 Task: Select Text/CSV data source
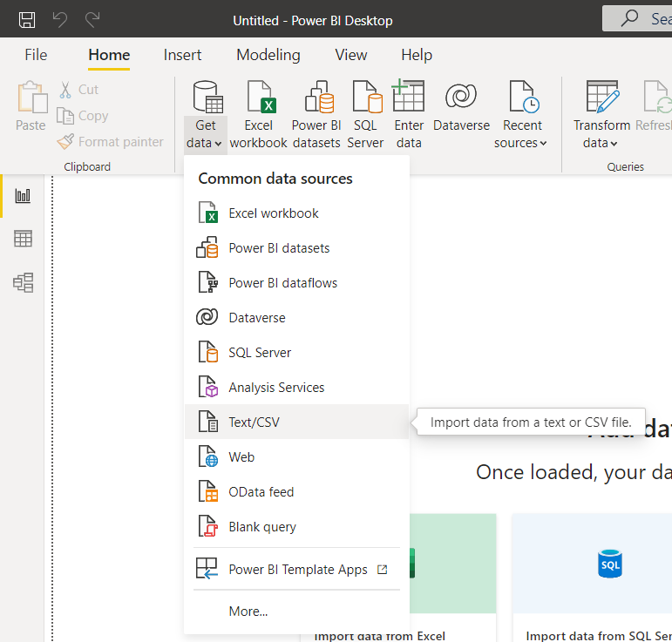click(x=296, y=422)
